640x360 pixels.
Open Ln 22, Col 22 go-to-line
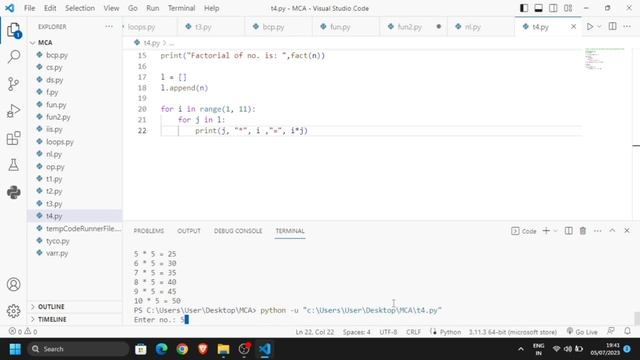[x=314, y=332]
